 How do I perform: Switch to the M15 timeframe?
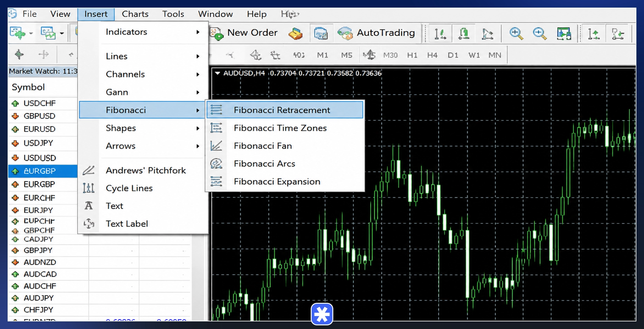pos(369,55)
